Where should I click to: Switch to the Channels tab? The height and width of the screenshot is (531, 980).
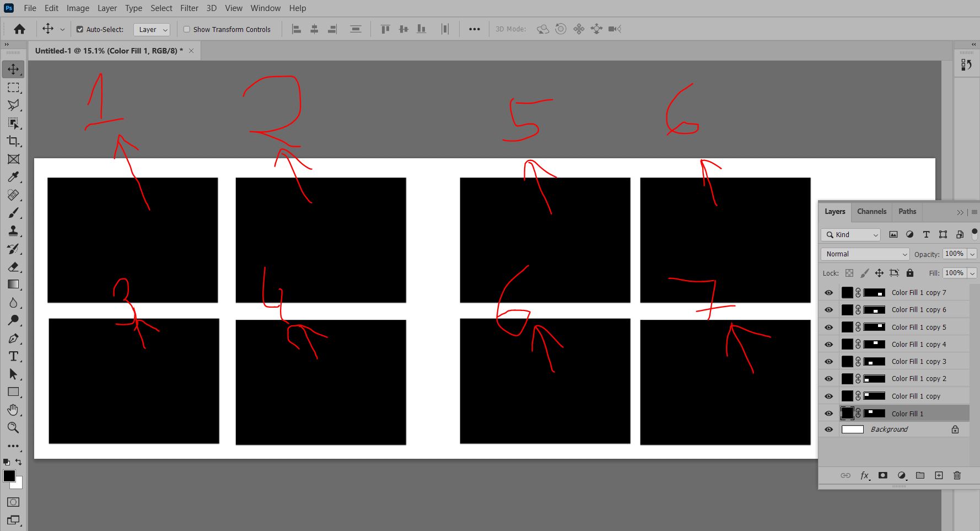871,212
